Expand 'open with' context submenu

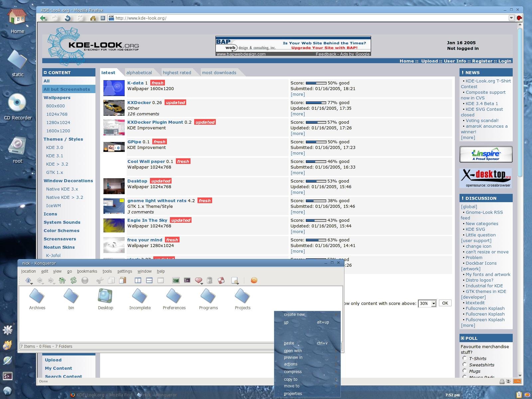[307, 351]
